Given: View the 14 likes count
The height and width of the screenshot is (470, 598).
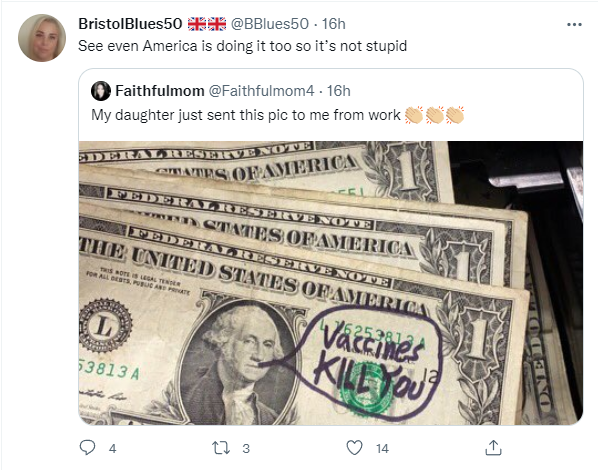Looking at the screenshot, I should (x=382, y=449).
